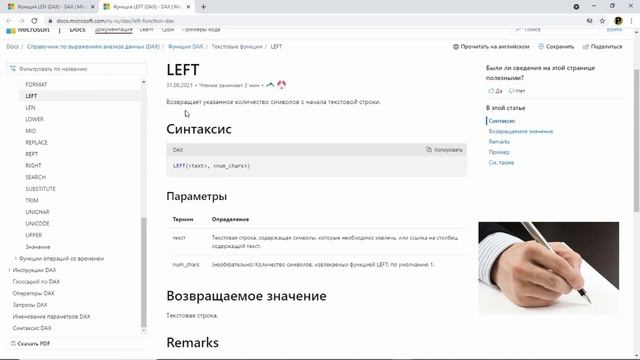Click the sidebar scrollbar thumb
The width and height of the screenshot is (640, 360).
(x=143, y=272)
